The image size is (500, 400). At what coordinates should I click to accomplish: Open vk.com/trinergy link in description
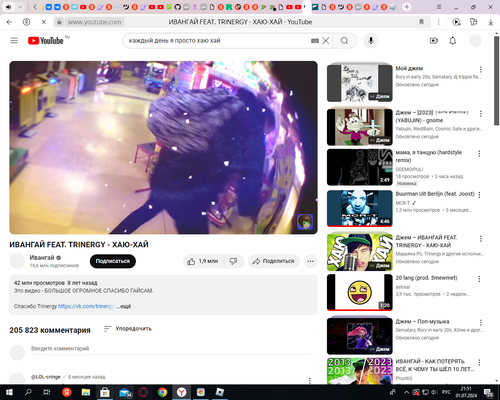(86, 306)
